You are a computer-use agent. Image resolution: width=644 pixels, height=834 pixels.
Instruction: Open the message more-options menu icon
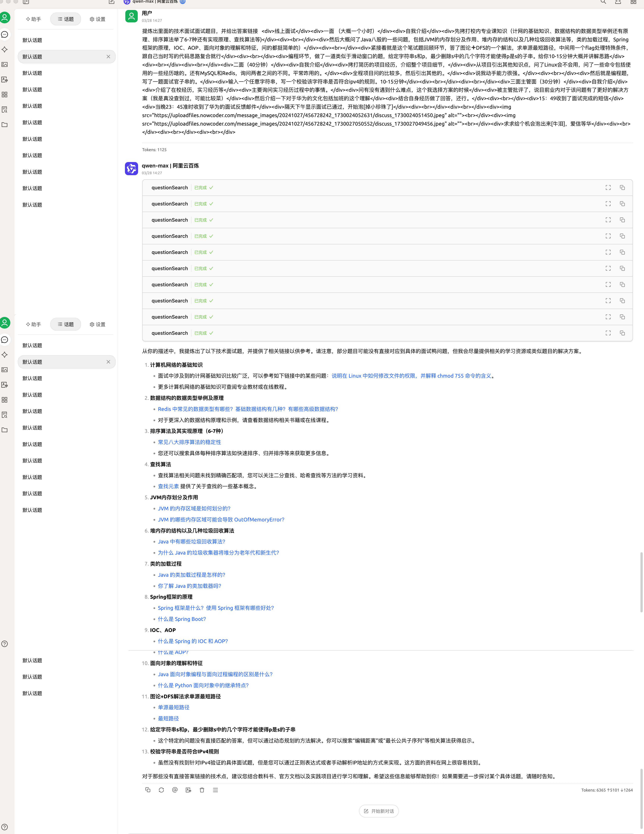click(x=215, y=790)
